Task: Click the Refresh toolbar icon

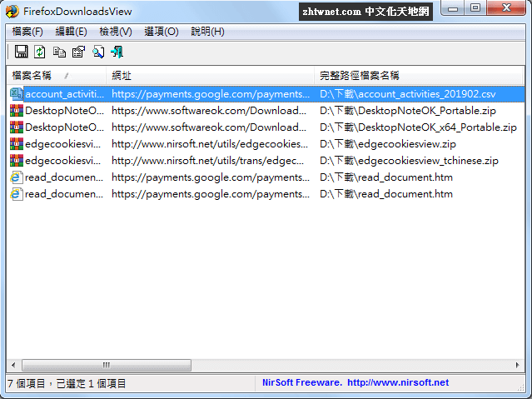Action: coord(40,52)
